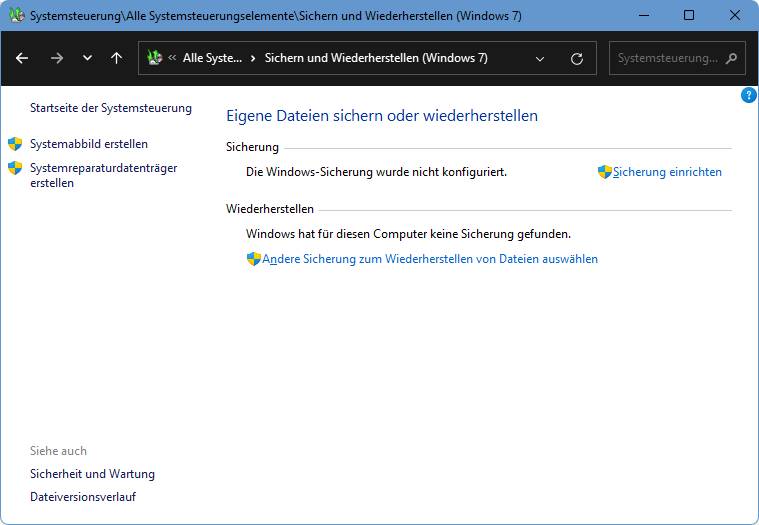Open 'Sicherheit und Wartung' link
Viewport: 759px width, 525px height.
pyautogui.click(x=92, y=474)
